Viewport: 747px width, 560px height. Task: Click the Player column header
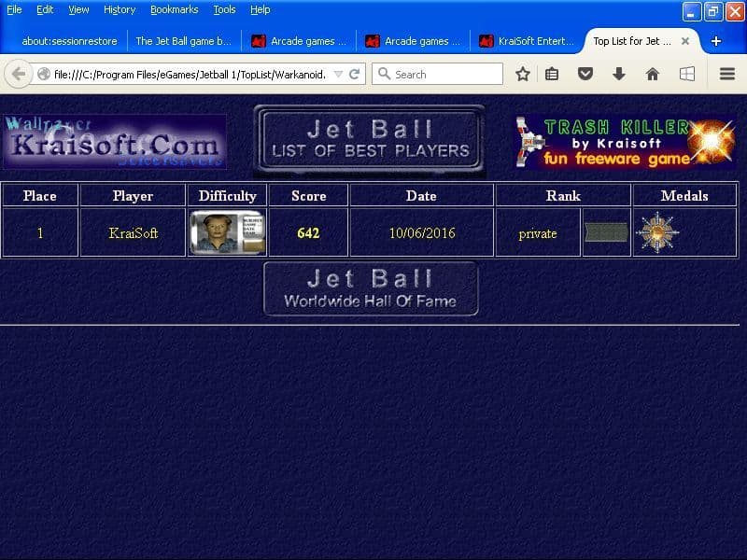[133, 196]
